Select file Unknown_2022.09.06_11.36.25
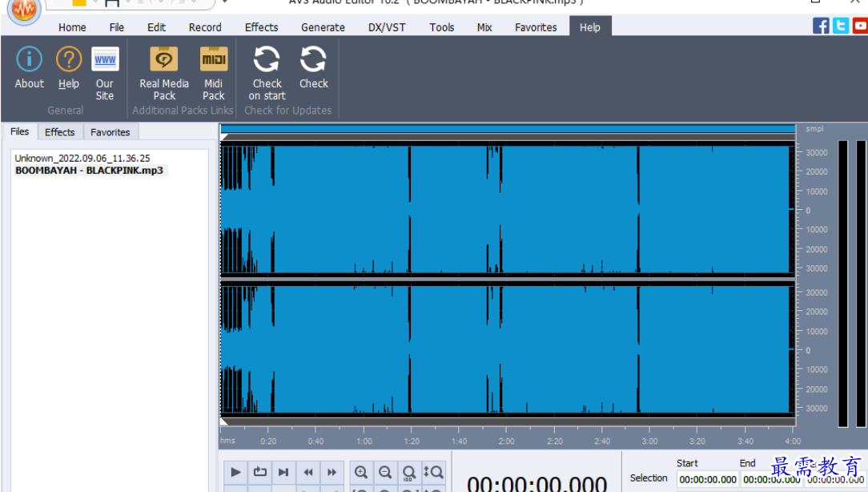The image size is (868, 492). point(82,158)
